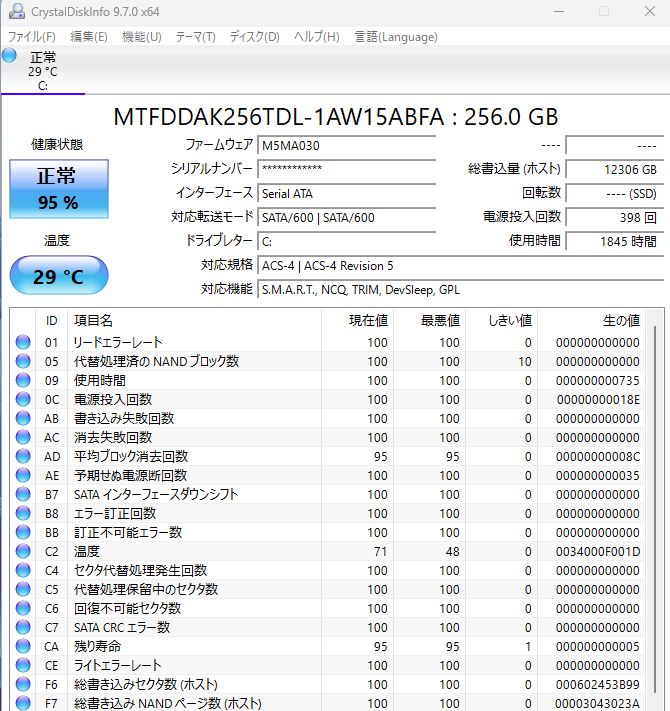Click the status orb for row 05 代替処理済の NAND ブロック数
Viewport: 670px width, 711px height.
(x=23, y=361)
